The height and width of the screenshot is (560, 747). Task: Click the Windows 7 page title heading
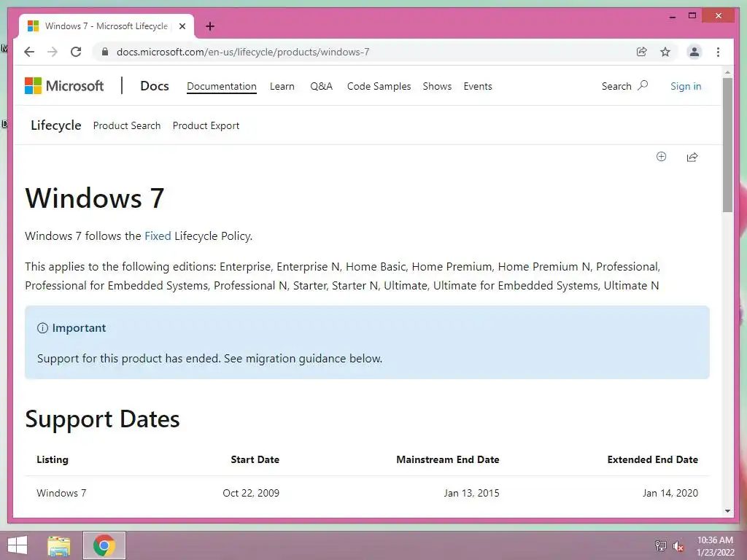(95, 198)
